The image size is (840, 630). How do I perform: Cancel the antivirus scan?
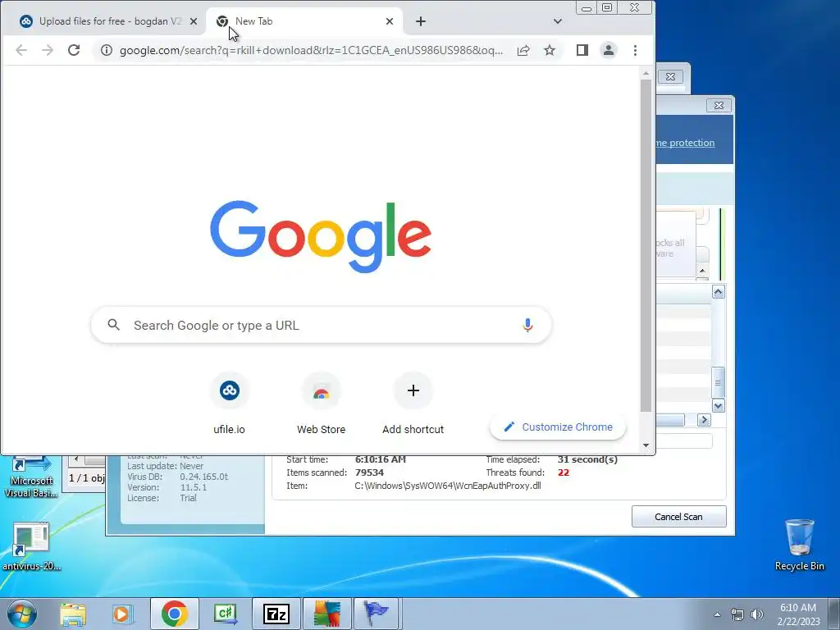coord(678,517)
